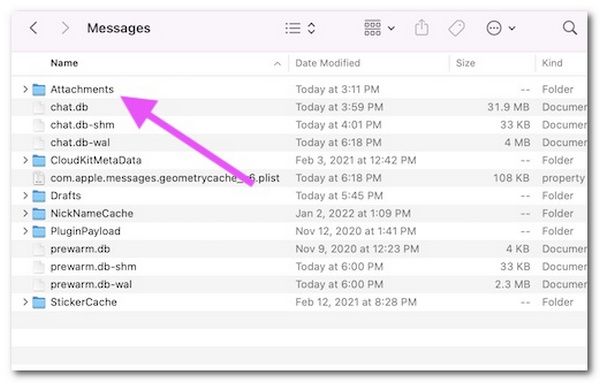Click the Drafts folder icon

click(x=39, y=196)
